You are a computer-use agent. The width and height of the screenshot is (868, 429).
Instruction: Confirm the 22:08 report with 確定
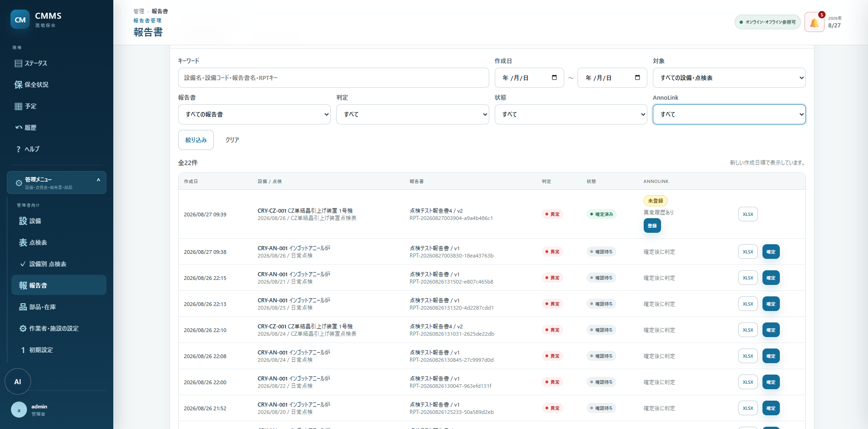(x=771, y=356)
